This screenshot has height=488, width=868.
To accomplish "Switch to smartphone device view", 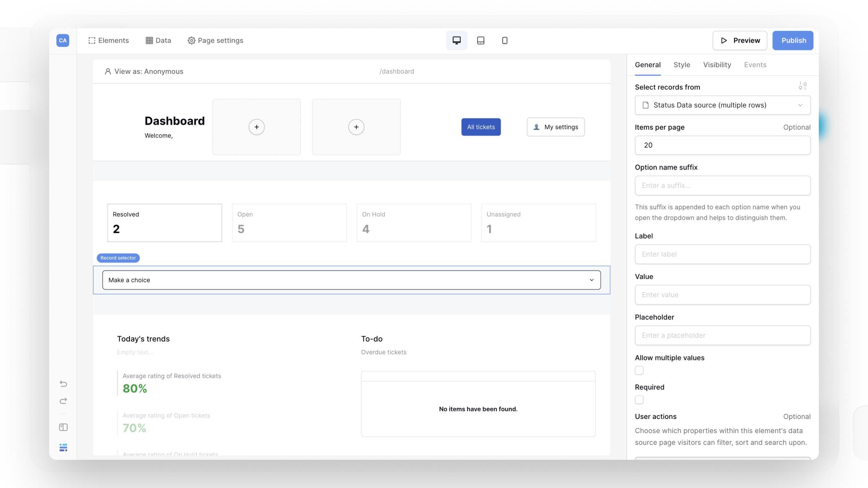I will [505, 40].
